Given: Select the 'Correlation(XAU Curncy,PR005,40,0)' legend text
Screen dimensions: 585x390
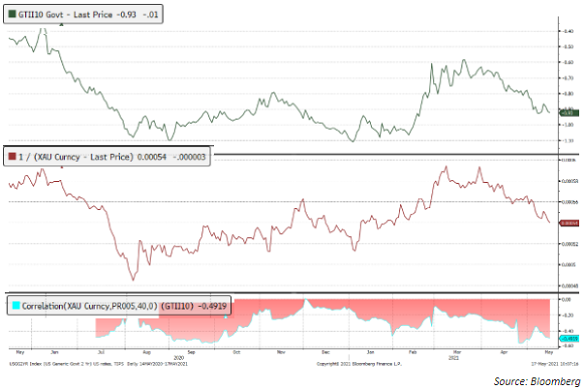Looking at the screenshot, I should [x=90, y=306].
